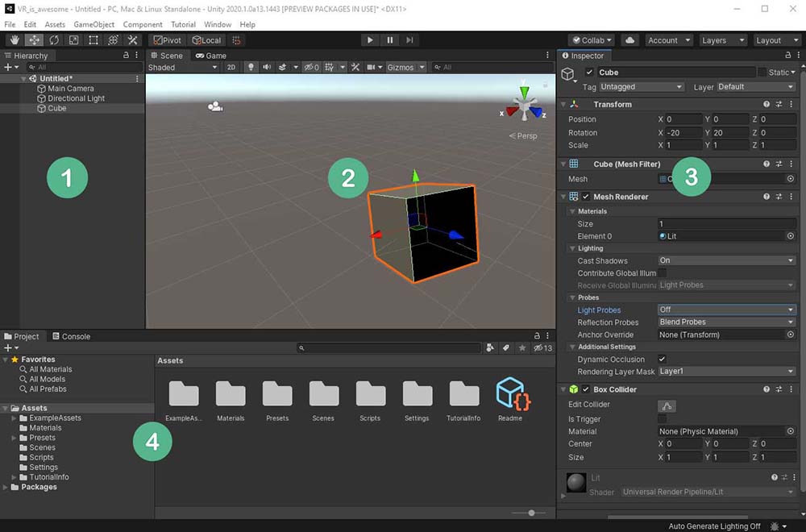This screenshot has width=806, height=532.
Task: Adjust the asset icon size slider
Action: click(531, 513)
